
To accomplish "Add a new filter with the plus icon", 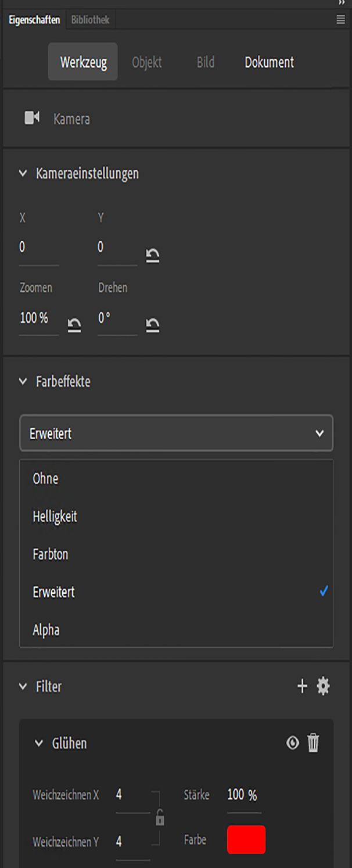I will 302,686.
